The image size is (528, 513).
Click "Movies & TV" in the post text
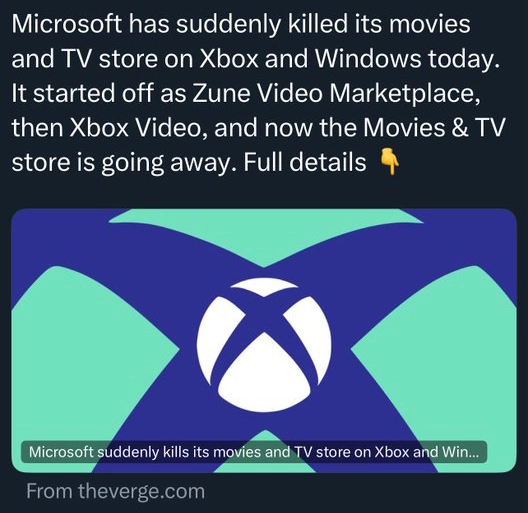coord(434,127)
